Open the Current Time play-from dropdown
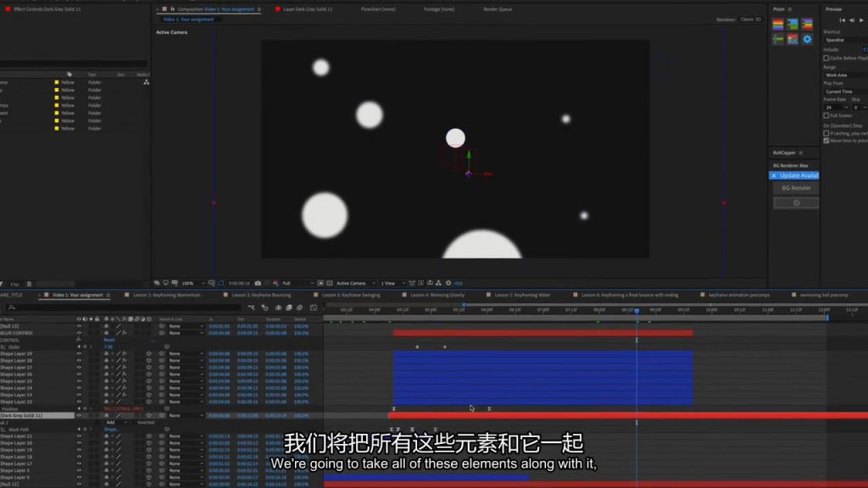The width and height of the screenshot is (868, 488). coord(845,91)
